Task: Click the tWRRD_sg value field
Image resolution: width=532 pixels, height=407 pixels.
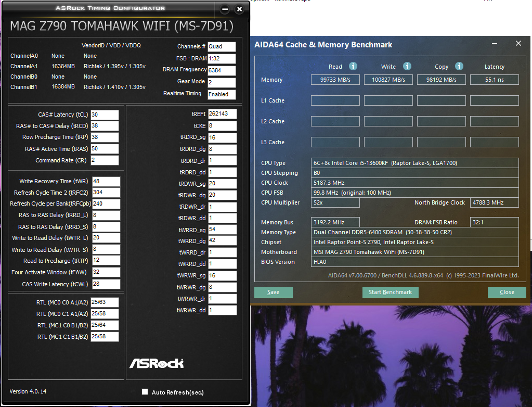Action: 222,230
